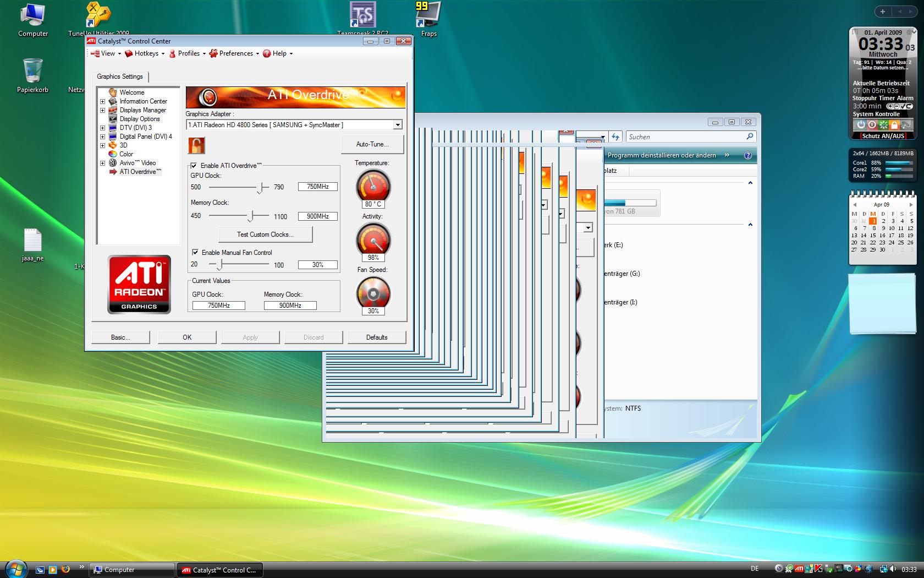Click the GPU Clock 750MHz value box

[x=318, y=187]
